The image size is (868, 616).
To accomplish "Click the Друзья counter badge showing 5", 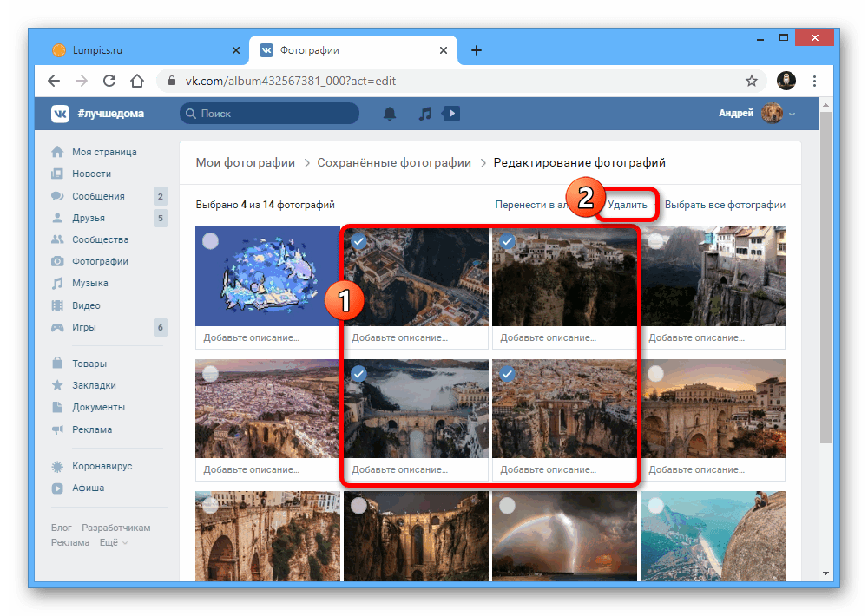I will coord(161,218).
